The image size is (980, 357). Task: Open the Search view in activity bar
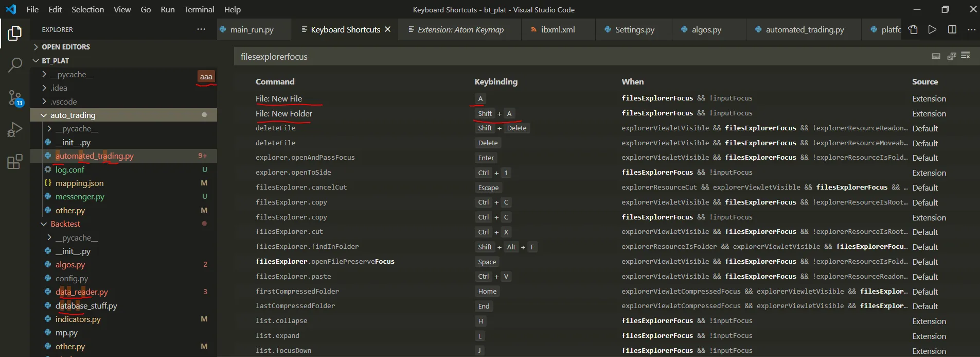coord(15,65)
